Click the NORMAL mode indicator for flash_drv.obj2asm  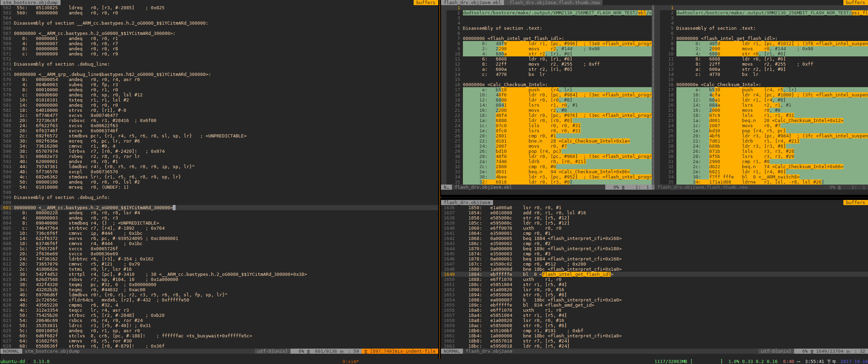(452, 351)
